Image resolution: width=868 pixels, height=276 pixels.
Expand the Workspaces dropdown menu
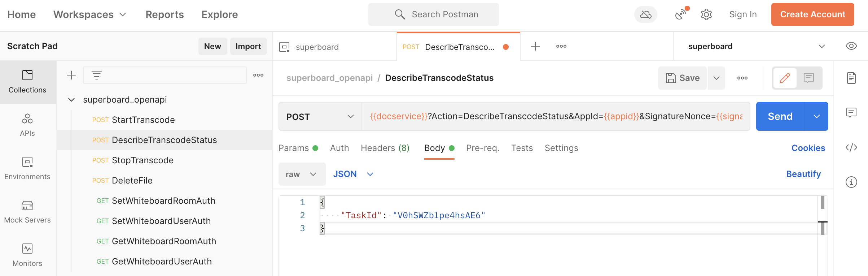[90, 14]
